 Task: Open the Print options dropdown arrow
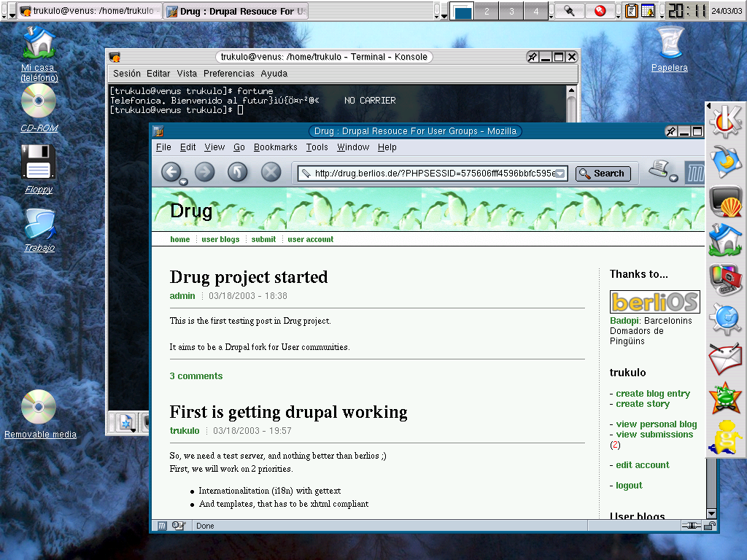(673, 178)
